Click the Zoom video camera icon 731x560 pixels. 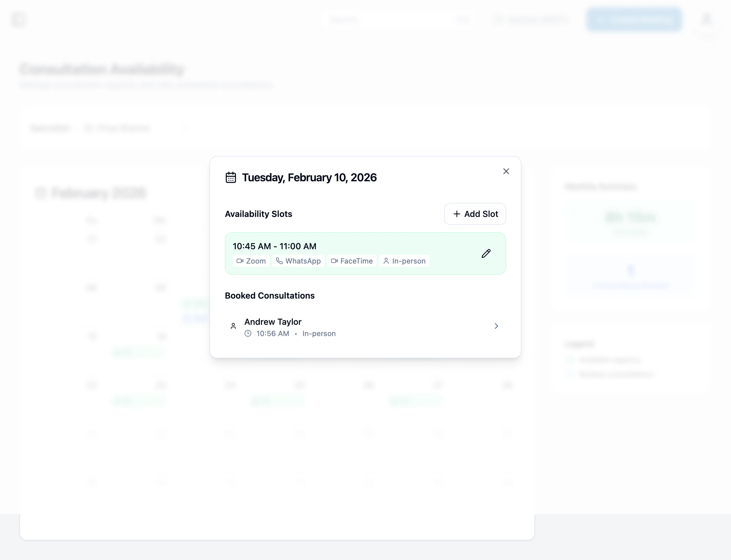(x=240, y=261)
